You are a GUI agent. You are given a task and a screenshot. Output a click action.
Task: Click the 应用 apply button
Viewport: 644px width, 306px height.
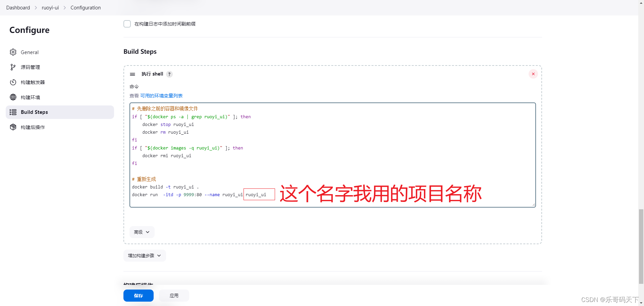tap(174, 296)
